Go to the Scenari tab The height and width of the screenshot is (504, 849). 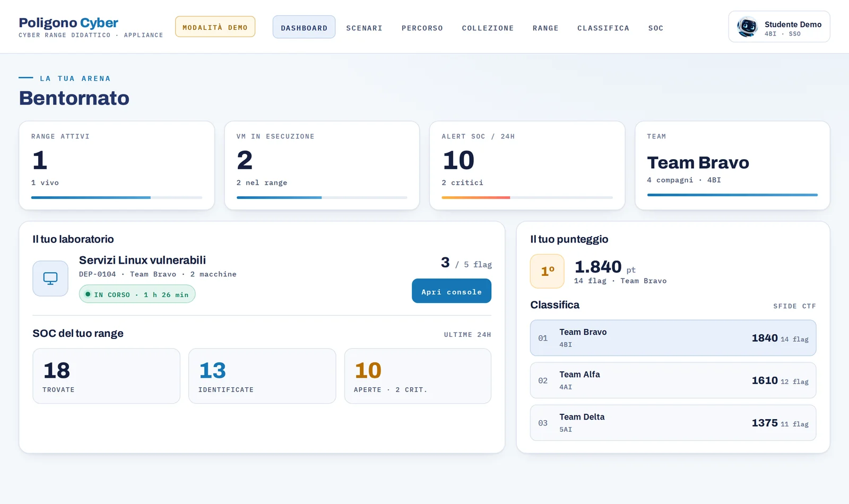[364, 28]
